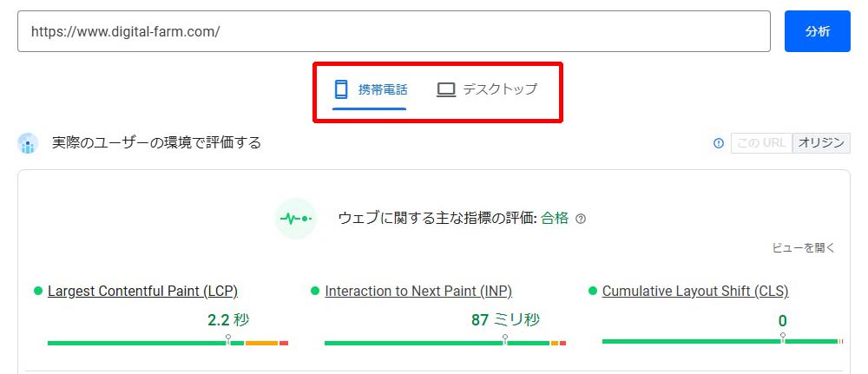Screen dimensions: 868x374
Task: Click the field data chart icon
Action: click(x=29, y=143)
